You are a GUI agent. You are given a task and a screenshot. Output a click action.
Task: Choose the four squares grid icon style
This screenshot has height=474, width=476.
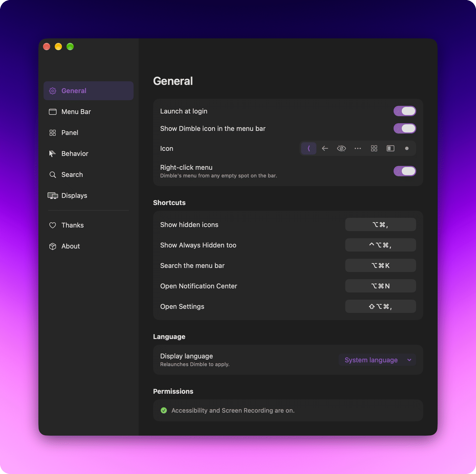[374, 148]
